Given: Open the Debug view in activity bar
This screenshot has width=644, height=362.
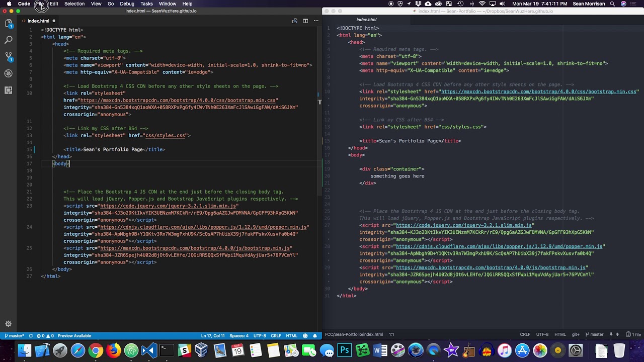Looking at the screenshot, I should click(x=9, y=73).
